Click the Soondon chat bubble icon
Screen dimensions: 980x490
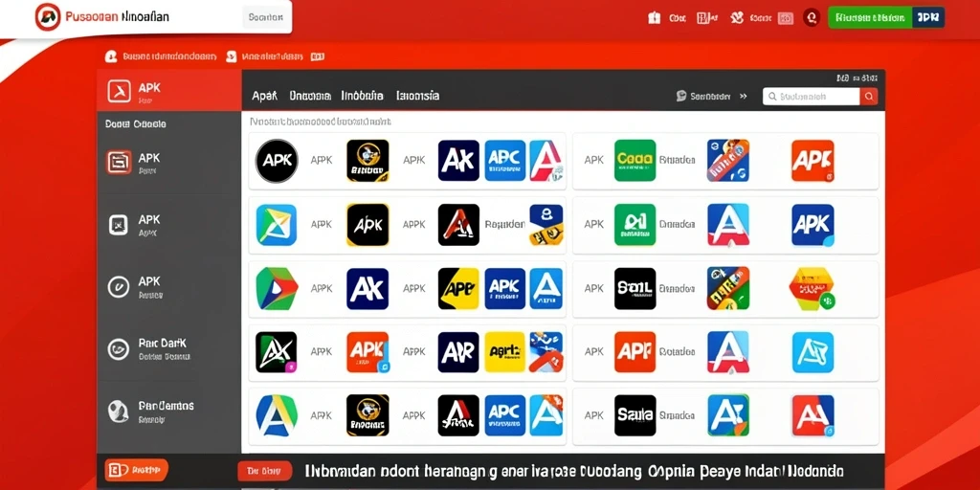tap(681, 97)
